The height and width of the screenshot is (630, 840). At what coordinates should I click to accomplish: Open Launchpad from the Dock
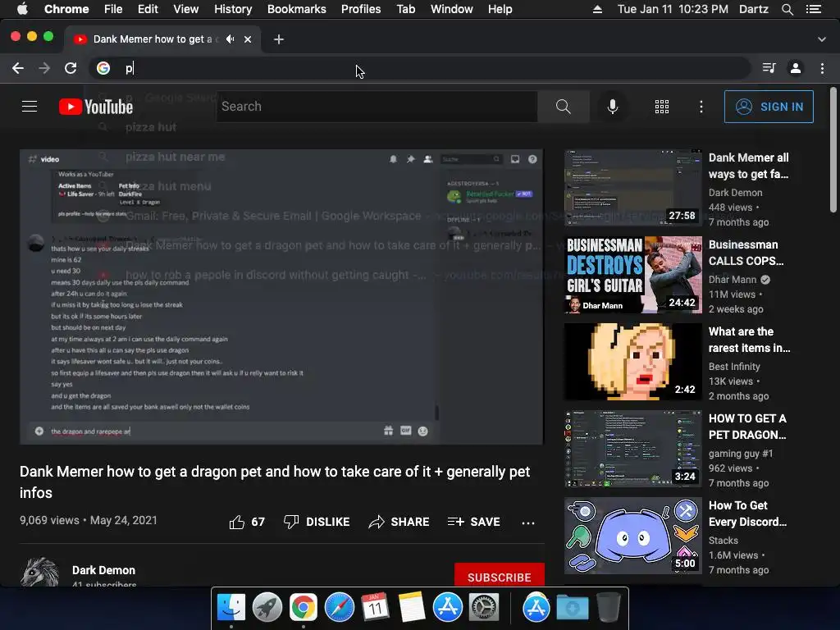click(267, 608)
